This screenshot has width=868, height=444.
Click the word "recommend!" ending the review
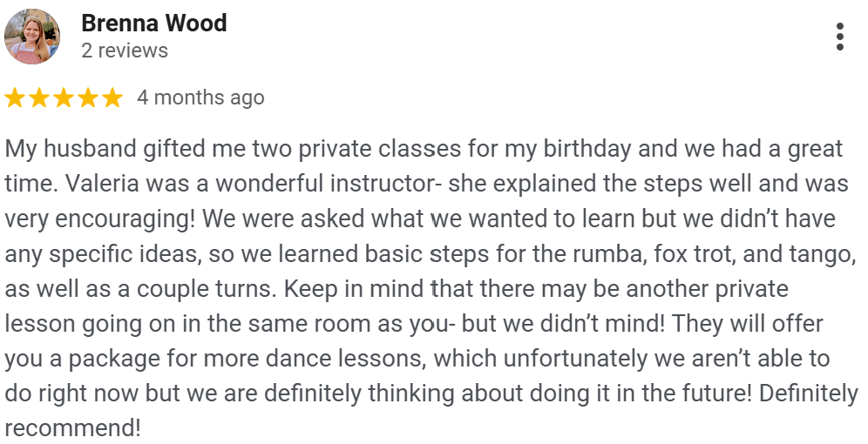[x=72, y=428]
